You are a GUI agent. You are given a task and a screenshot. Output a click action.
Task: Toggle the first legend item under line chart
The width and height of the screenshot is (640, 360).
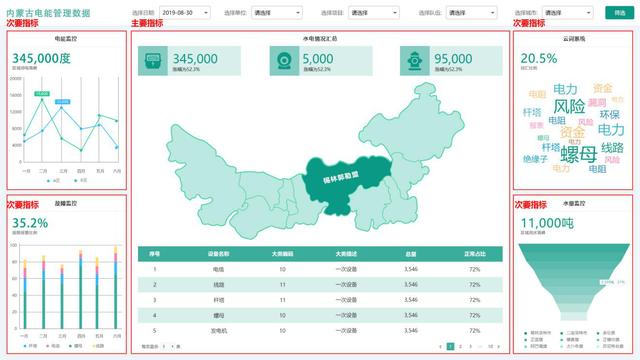[x=53, y=180]
